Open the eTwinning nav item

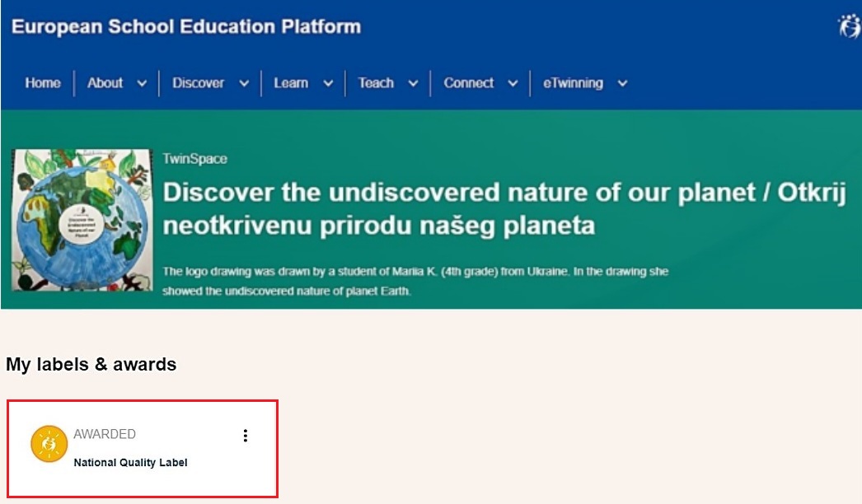click(x=573, y=83)
